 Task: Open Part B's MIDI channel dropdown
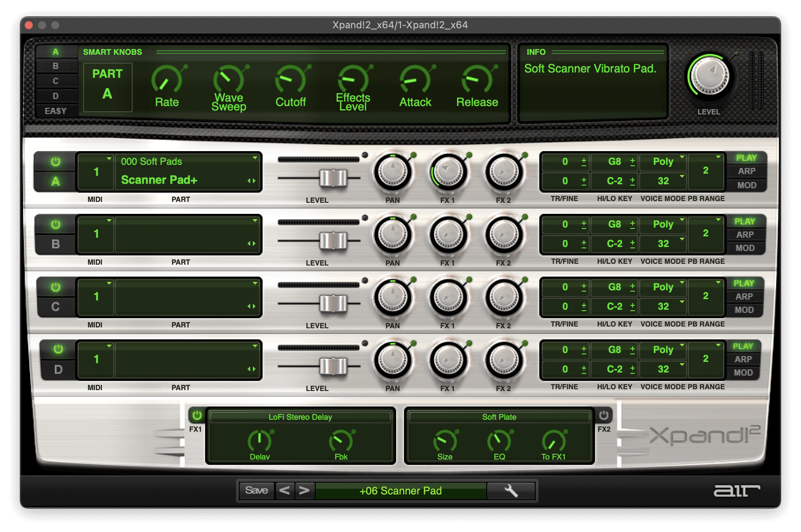[96, 233]
